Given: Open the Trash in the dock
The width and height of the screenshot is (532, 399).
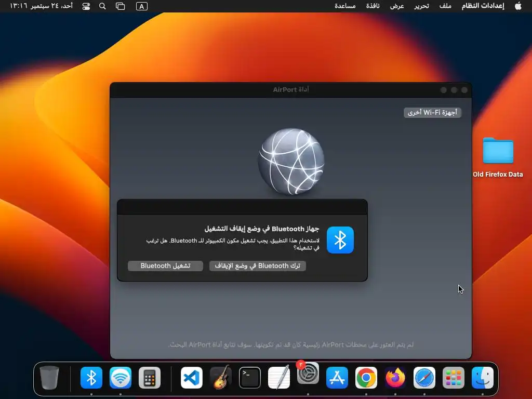Looking at the screenshot, I should (49, 378).
